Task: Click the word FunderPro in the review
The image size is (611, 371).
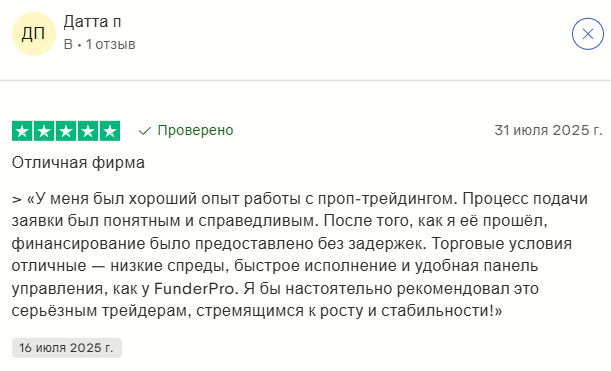Action: (x=195, y=289)
